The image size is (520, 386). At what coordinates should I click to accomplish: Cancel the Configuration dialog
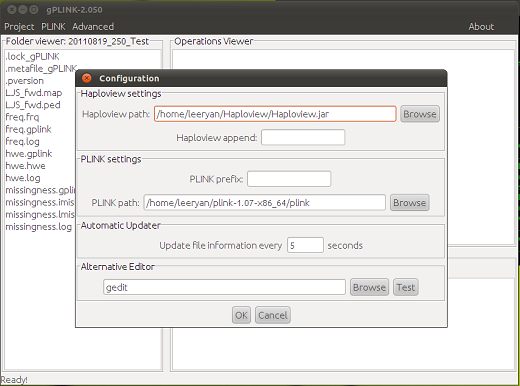click(x=273, y=315)
